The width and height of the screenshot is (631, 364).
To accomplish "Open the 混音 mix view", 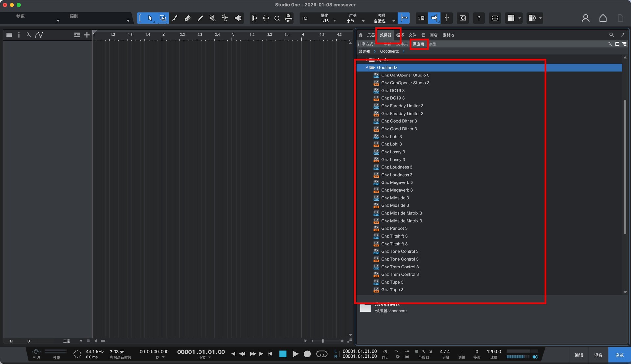I will 598,355.
